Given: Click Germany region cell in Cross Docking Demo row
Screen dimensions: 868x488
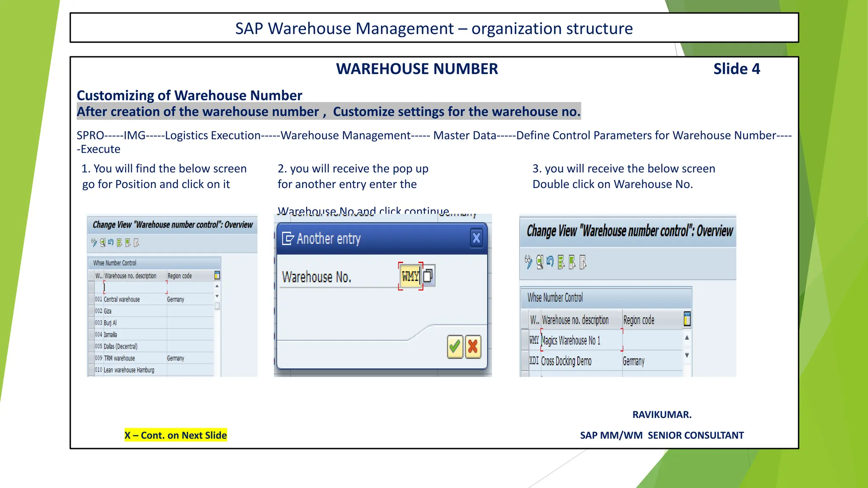Looking at the screenshot, I should (x=652, y=361).
